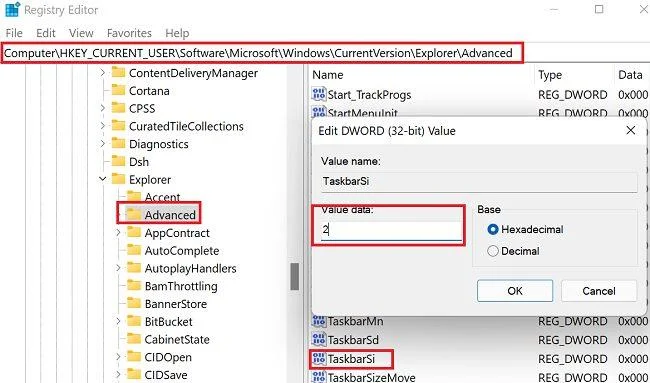Screen dimensions: 650x383
Task: Expand the BitBucket key
Action: (118, 322)
